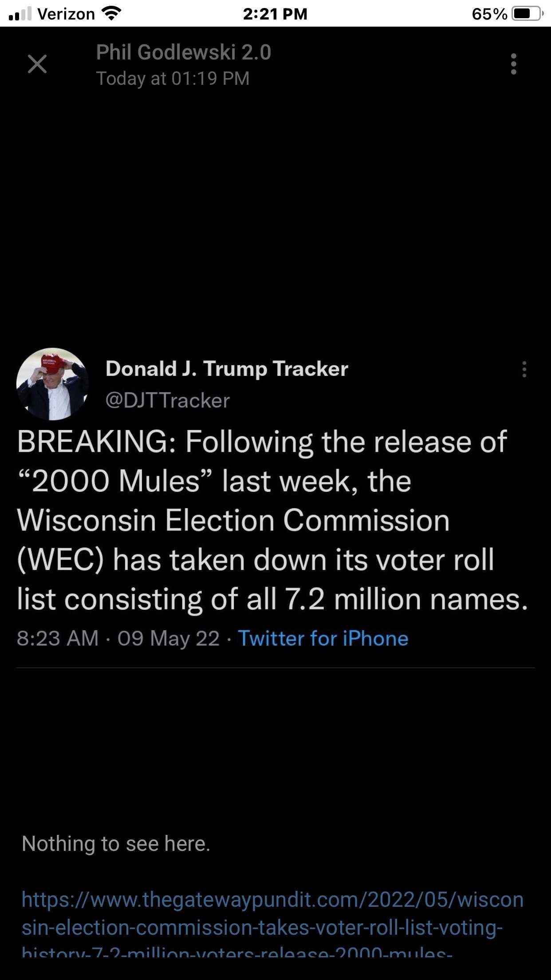Image resolution: width=551 pixels, height=980 pixels.
Task: Open the Donald J. Trump Tracker profile picture
Action: pyautogui.click(x=52, y=384)
